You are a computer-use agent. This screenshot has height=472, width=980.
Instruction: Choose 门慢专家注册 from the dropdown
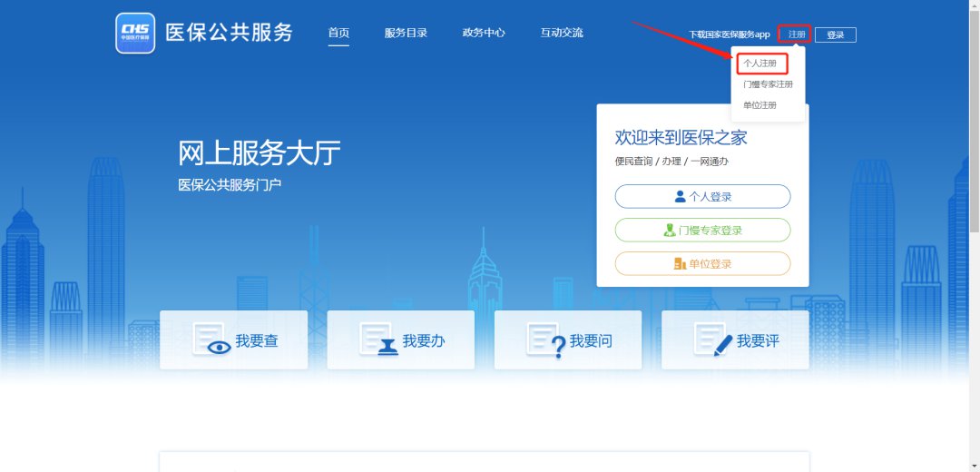click(x=768, y=84)
